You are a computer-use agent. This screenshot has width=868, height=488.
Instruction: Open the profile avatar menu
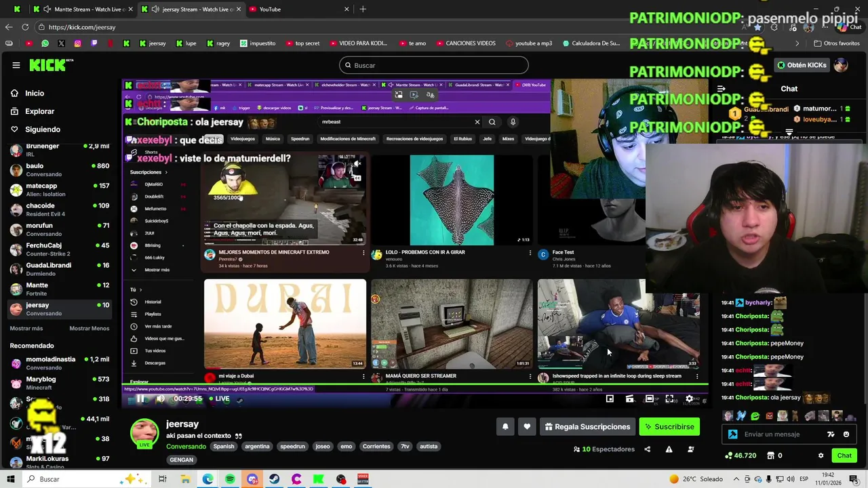click(x=841, y=65)
